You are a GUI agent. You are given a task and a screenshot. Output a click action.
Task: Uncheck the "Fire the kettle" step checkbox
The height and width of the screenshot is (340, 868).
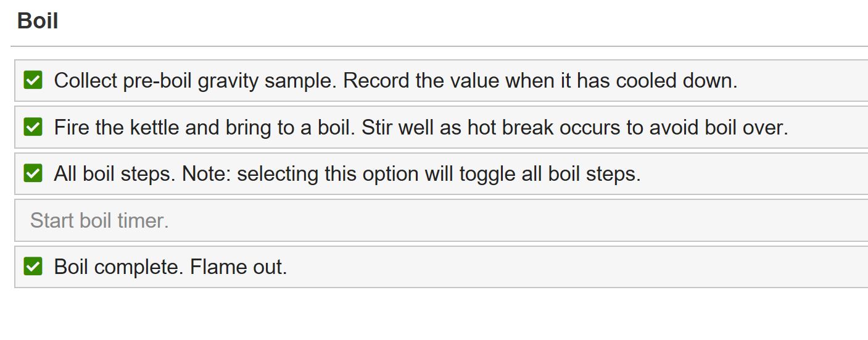coord(33,127)
